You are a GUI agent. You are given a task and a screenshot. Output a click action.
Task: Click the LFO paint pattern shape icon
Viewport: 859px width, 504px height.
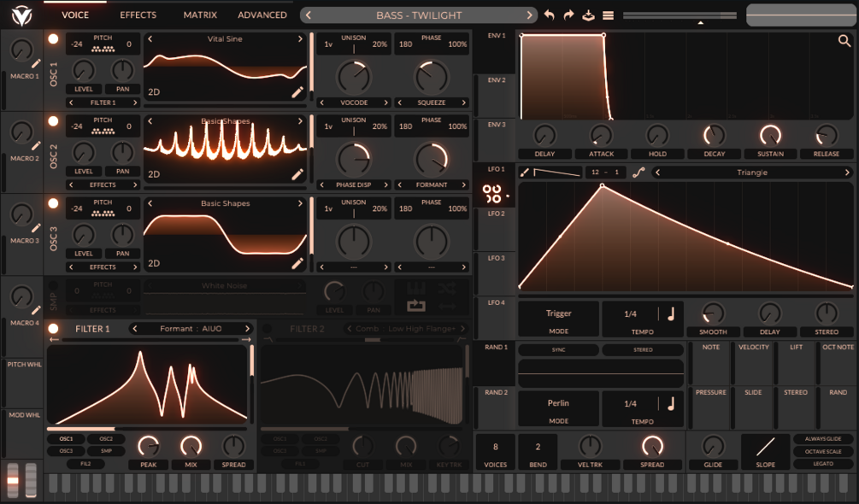556,173
